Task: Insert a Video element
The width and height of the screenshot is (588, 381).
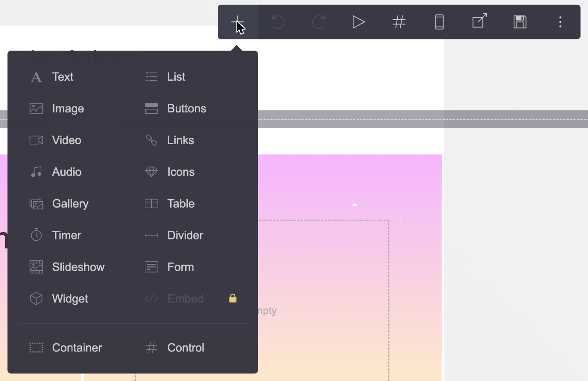Action: click(66, 140)
